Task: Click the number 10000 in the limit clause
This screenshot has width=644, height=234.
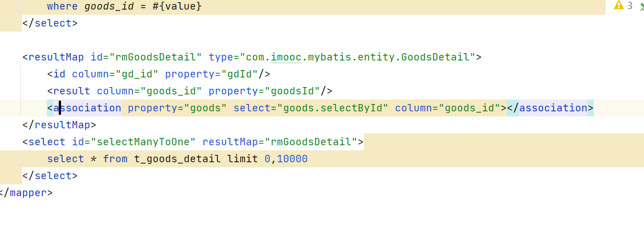Action: pos(293,159)
